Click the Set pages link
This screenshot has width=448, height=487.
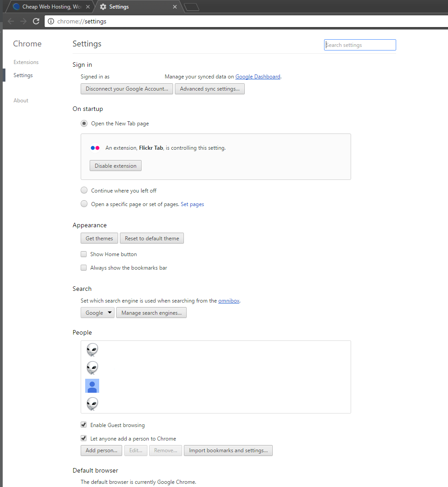(192, 204)
